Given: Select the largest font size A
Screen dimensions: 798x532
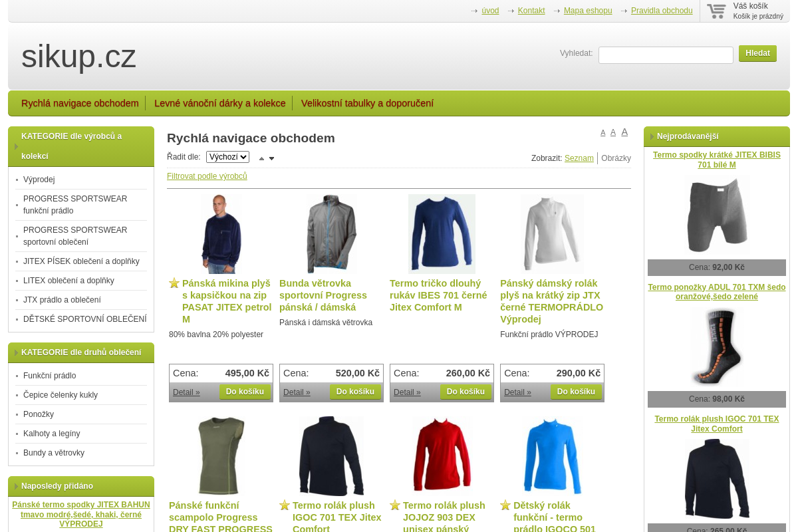Looking at the screenshot, I should (x=624, y=132).
